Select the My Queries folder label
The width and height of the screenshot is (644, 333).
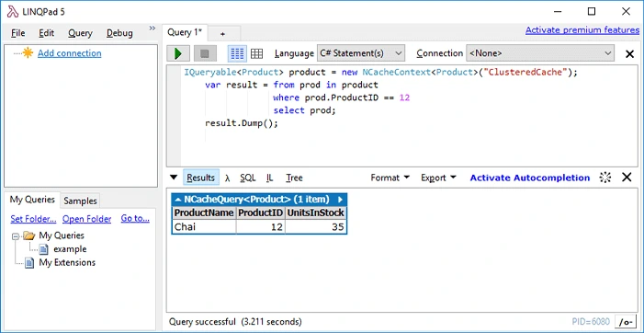point(62,235)
